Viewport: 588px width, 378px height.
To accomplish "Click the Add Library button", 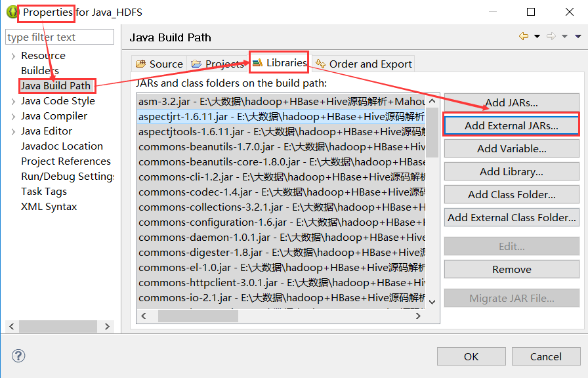I will tap(511, 171).
